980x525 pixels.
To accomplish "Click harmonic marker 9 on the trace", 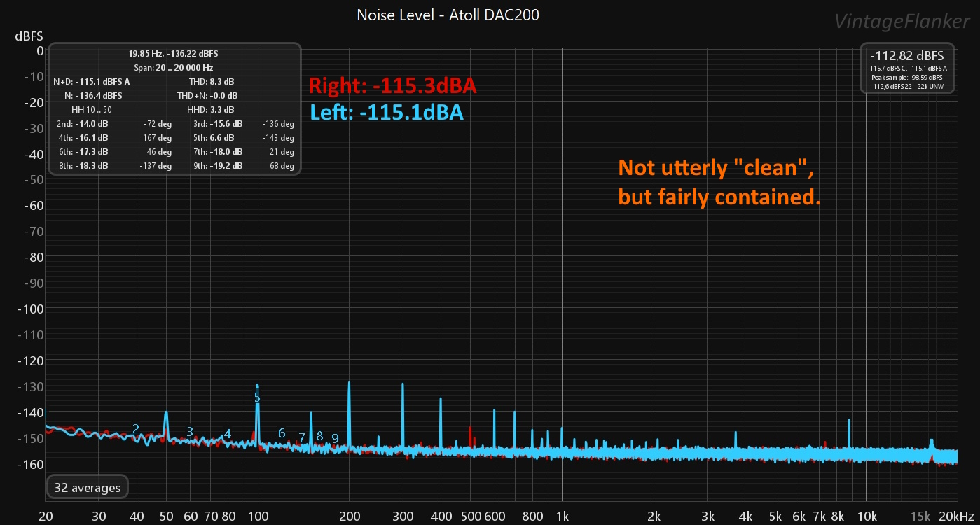I will click(335, 438).
